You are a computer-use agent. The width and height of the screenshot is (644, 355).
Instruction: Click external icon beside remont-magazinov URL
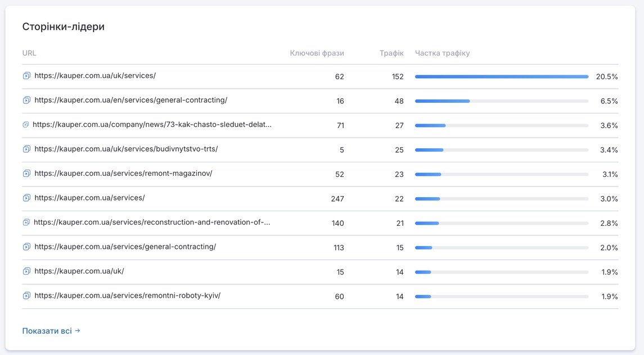26,174
